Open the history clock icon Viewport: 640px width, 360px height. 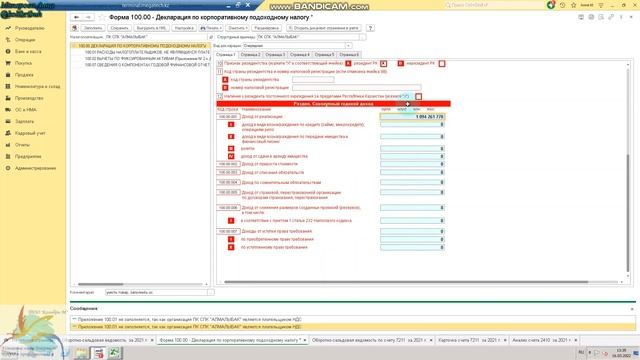[x=562, y=5]
